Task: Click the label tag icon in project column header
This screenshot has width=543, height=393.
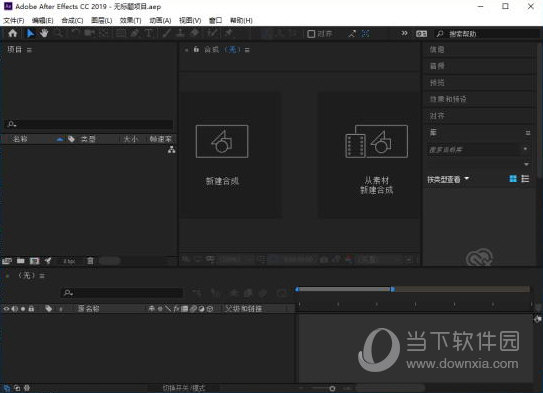Action: click(71, 139)
